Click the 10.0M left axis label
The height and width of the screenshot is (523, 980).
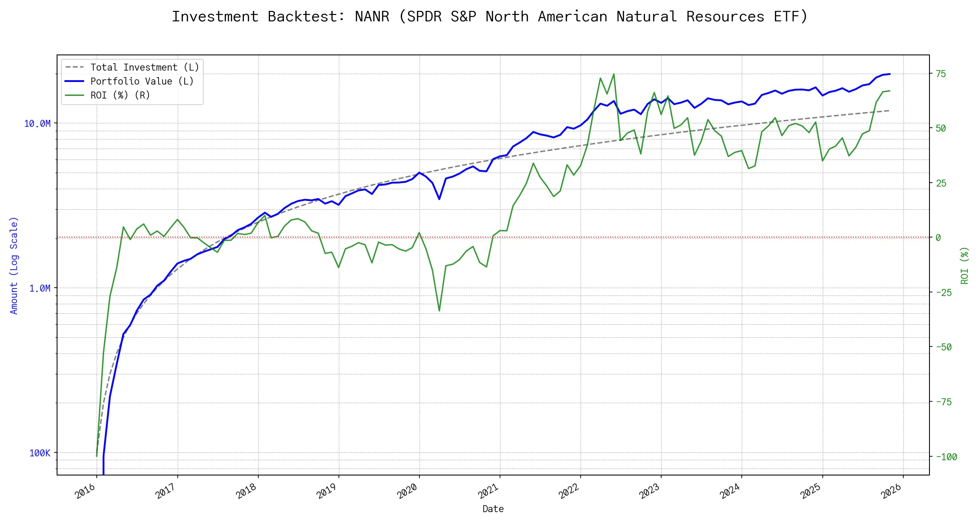37,124
